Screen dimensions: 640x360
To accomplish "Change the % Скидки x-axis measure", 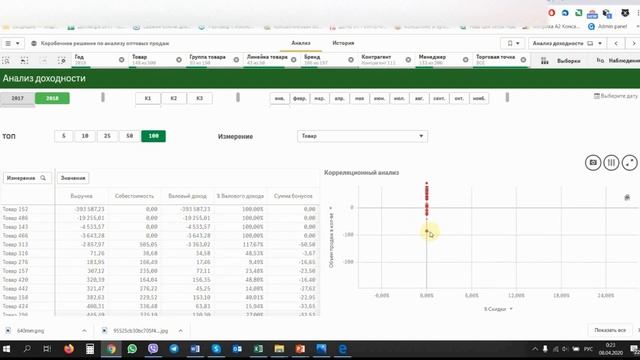I will (498, 309).
